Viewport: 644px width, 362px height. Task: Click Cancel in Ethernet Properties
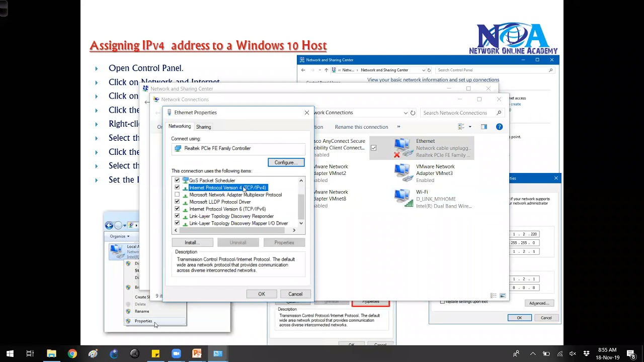click(x=295, y=294)
